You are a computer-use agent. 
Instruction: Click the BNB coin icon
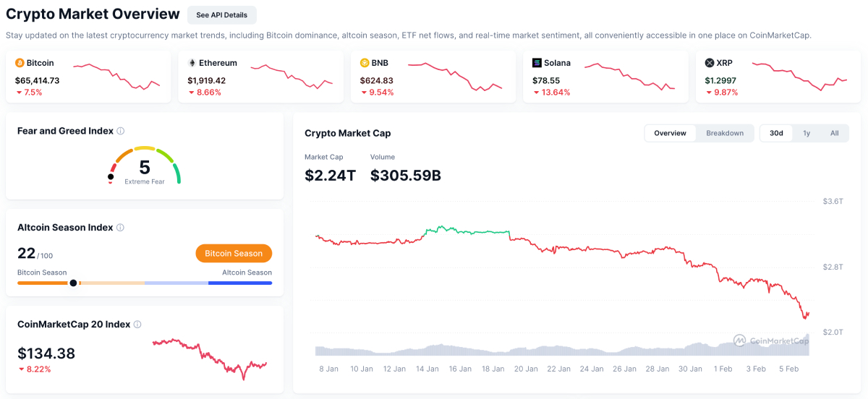click(365, 63)
